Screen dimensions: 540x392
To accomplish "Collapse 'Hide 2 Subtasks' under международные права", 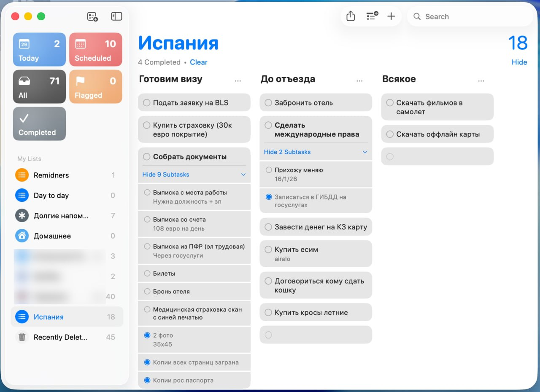I will 287,152.
